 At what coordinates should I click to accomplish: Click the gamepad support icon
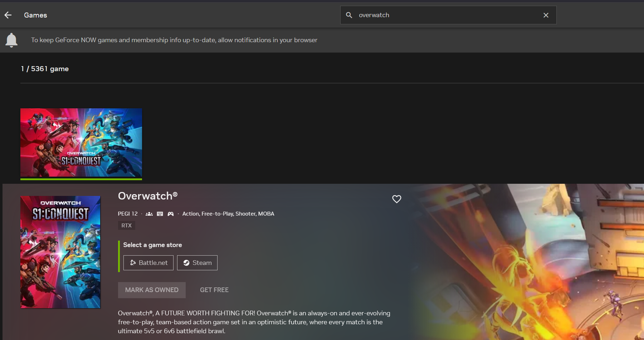coord(171,213)
